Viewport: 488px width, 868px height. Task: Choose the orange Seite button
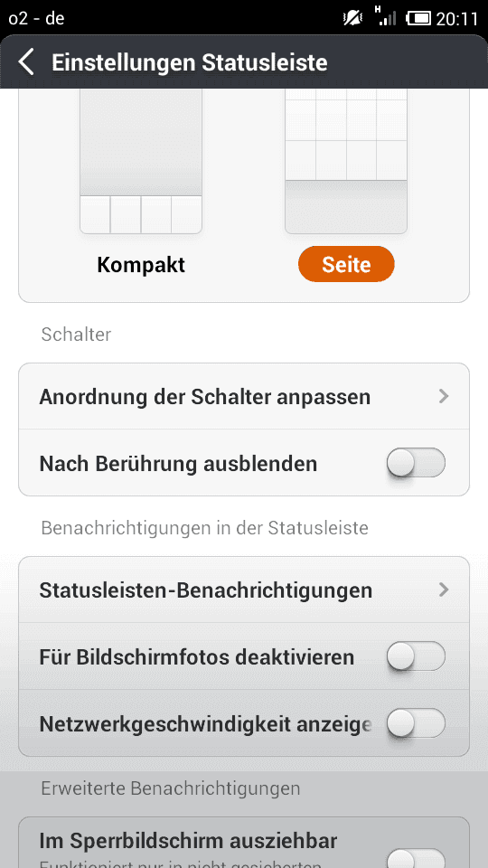[346, 264]
